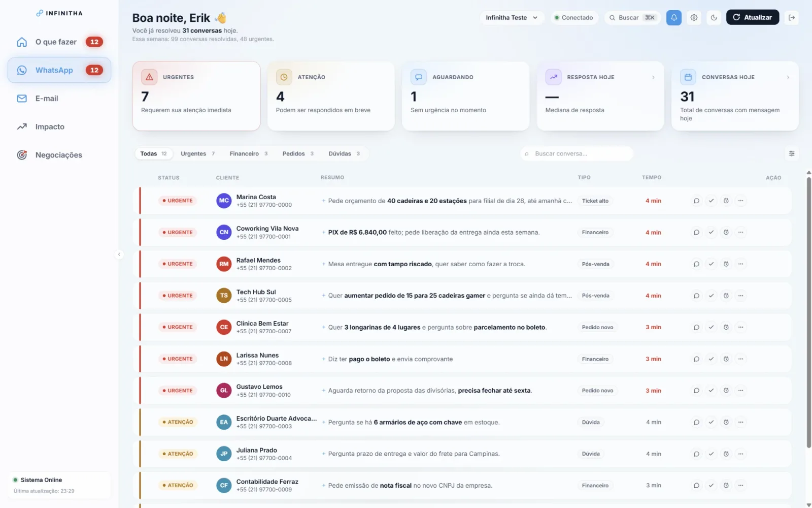Switch to the Urgentes tab
This screenshot has width=812, height=508.
(198, 153)
